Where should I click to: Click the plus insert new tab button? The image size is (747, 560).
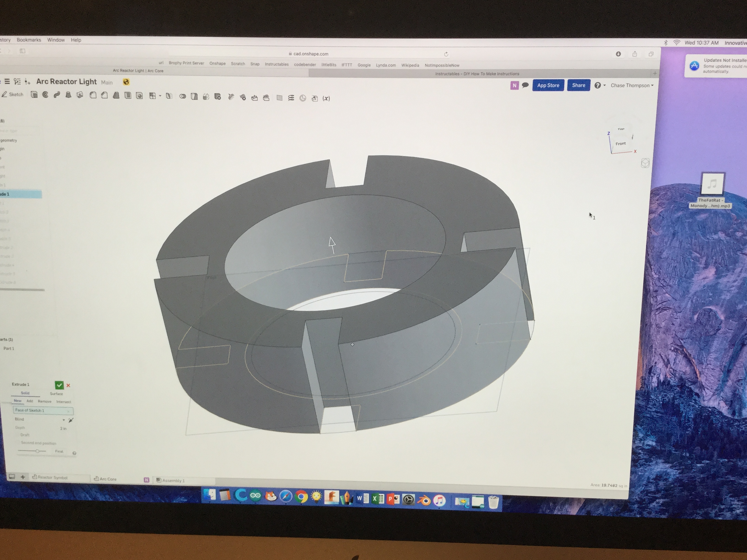click(x=23, y=477)
